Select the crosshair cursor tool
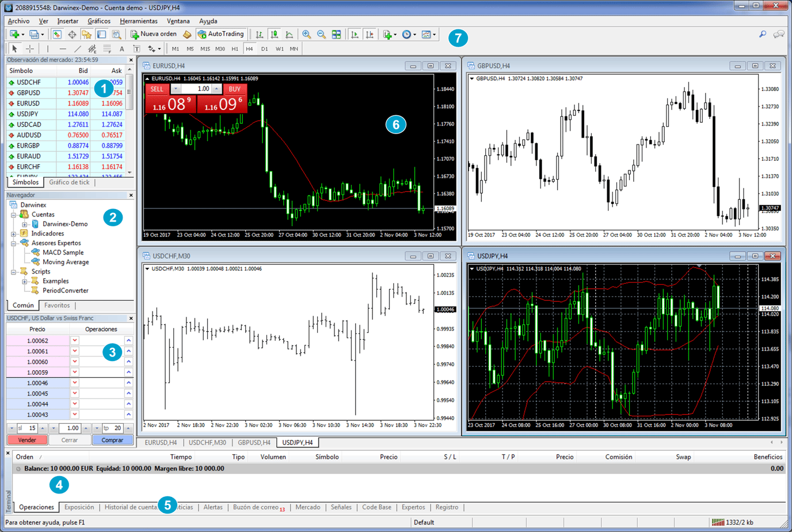 (x=29, y=49)
